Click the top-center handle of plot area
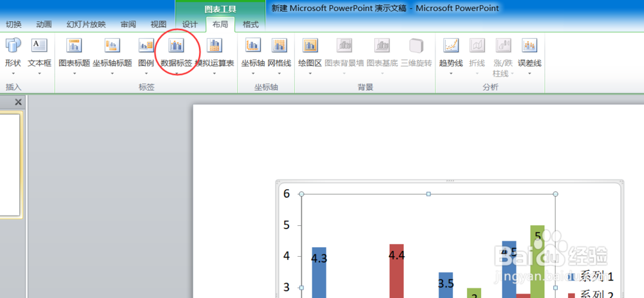 pos(428,194)
